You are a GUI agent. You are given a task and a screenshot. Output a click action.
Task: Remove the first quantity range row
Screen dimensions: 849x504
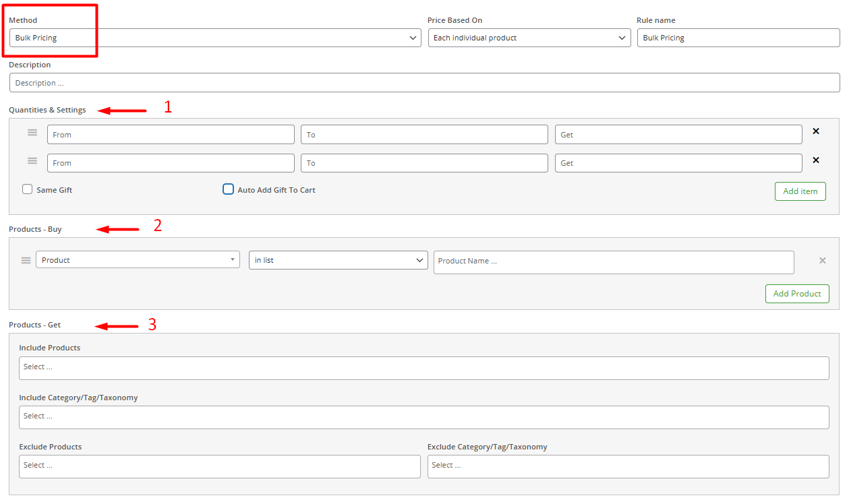coord(815,131)
